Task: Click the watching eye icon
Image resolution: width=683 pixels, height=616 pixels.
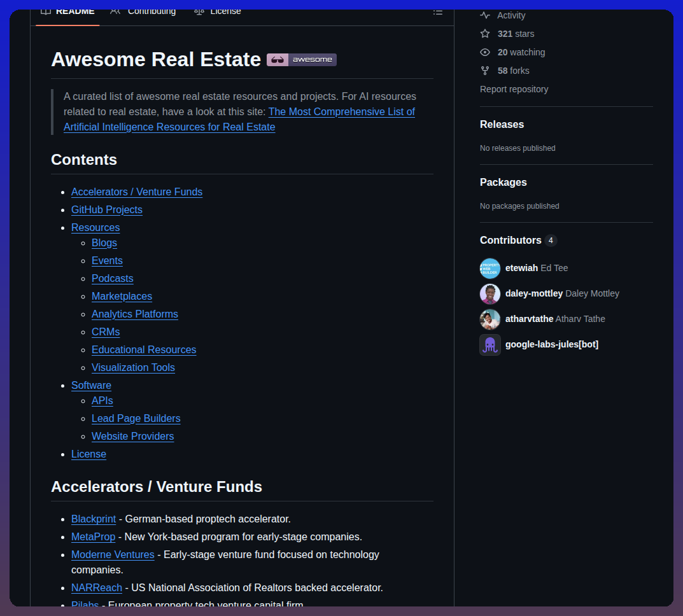Action: 485,52
